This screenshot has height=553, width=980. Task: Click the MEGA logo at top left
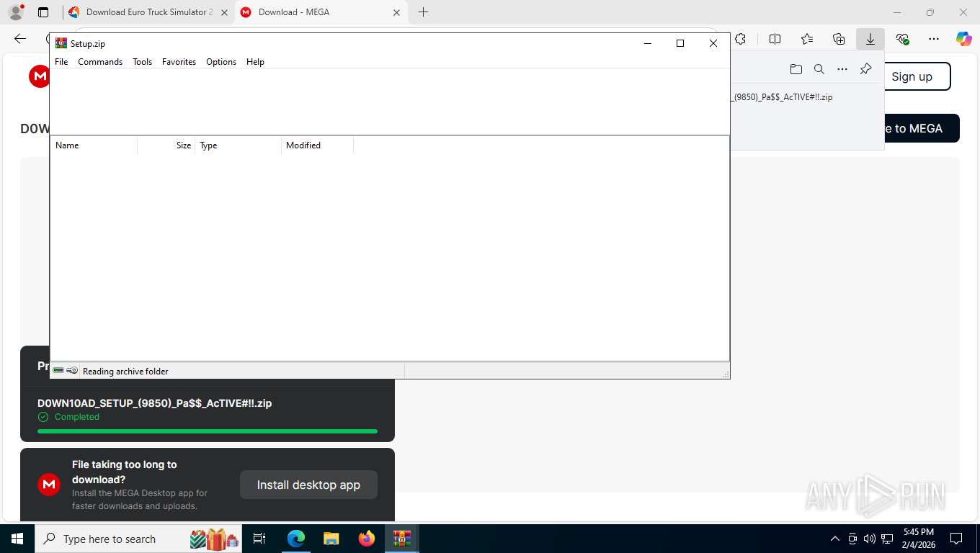click(x=39, y=76)
